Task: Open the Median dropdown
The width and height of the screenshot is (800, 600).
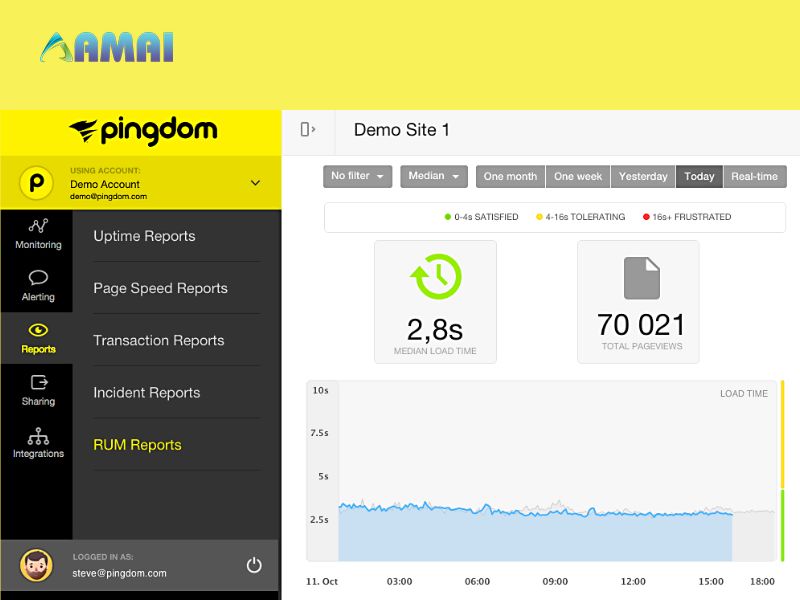Action: 434,176
